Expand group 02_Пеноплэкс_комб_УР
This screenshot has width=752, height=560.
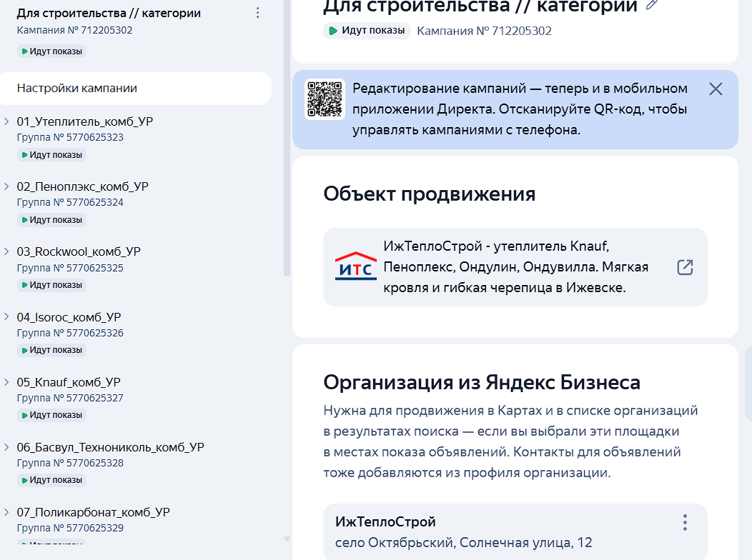click(6, 186)
